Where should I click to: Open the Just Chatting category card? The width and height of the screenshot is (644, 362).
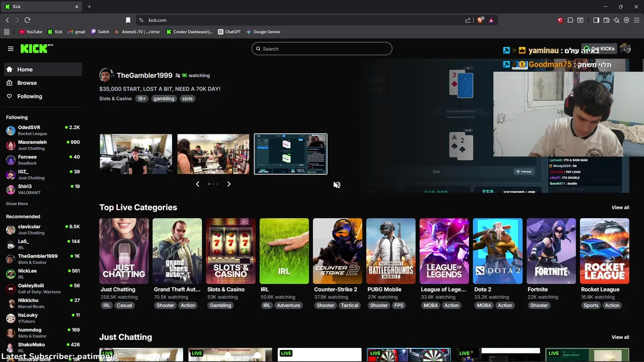coord(124,251)
